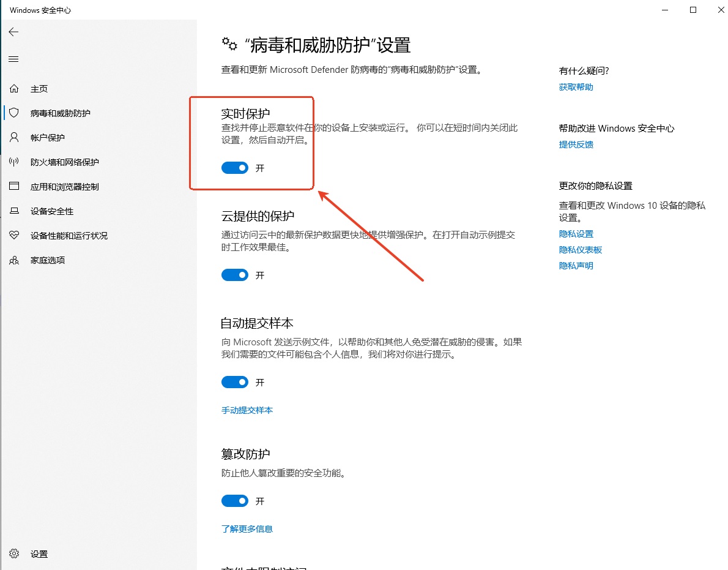The width and height of the screenshot is (728, 570).
Task: Click the firewall network signal icon
Action: coord(14,162)
